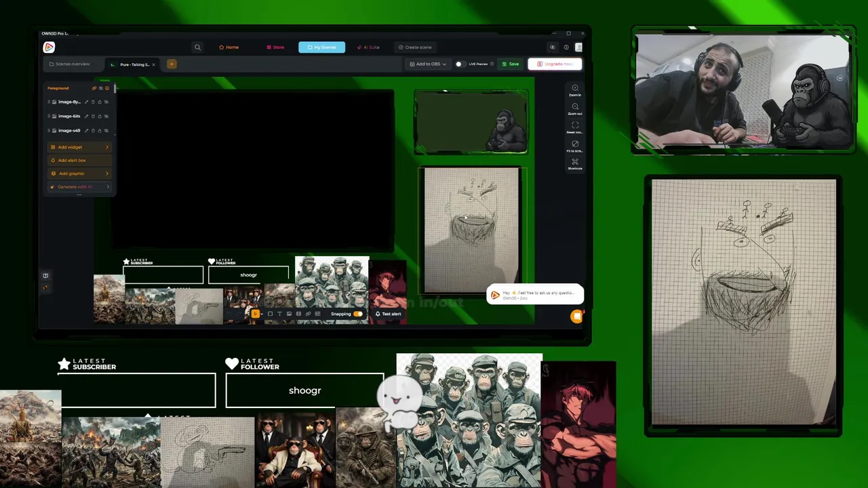Save the scene with Save button

point(511,64)
